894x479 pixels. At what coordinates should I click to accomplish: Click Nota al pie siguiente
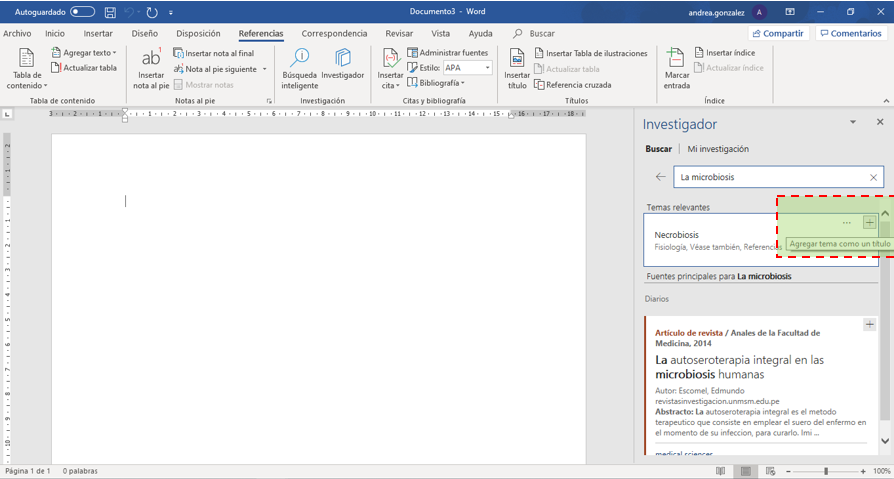point(215,69)
